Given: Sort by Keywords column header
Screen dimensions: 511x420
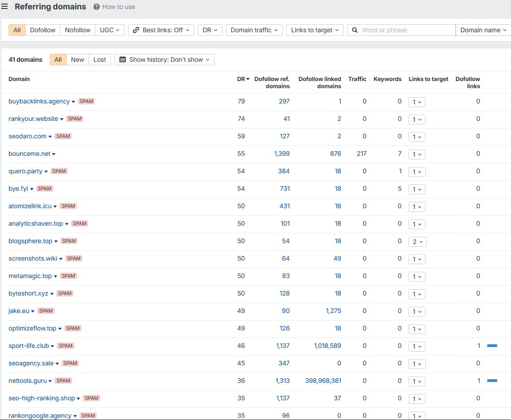Looking at the screenshot, I should click(x=388, y=79).
